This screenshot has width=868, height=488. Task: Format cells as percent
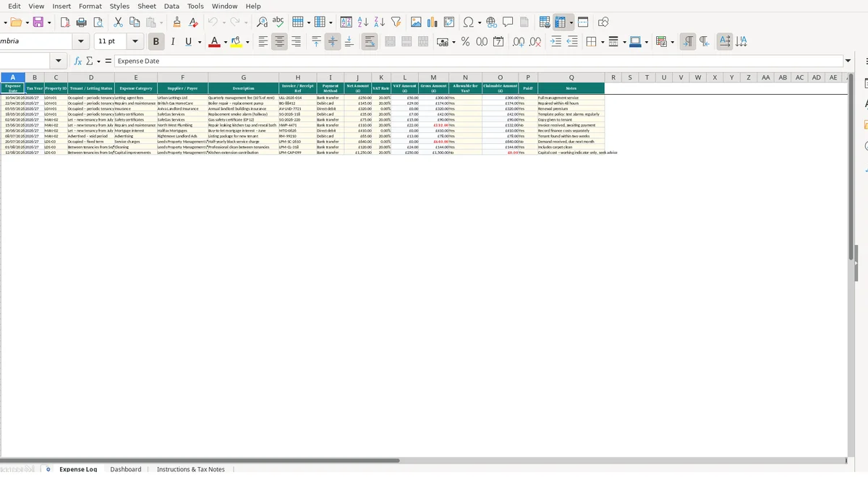point(465,42)
